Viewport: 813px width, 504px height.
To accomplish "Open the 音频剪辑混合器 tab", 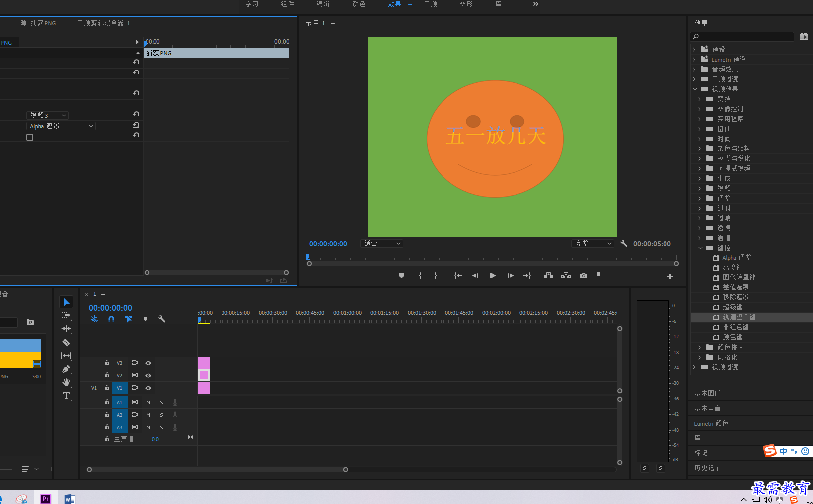I will click(103, 23).
